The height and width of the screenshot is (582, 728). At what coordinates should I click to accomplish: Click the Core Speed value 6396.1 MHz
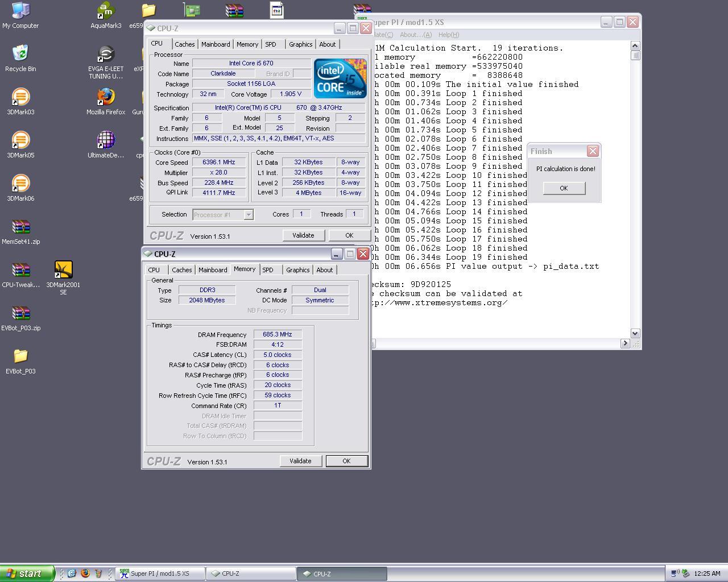point(218,163)
